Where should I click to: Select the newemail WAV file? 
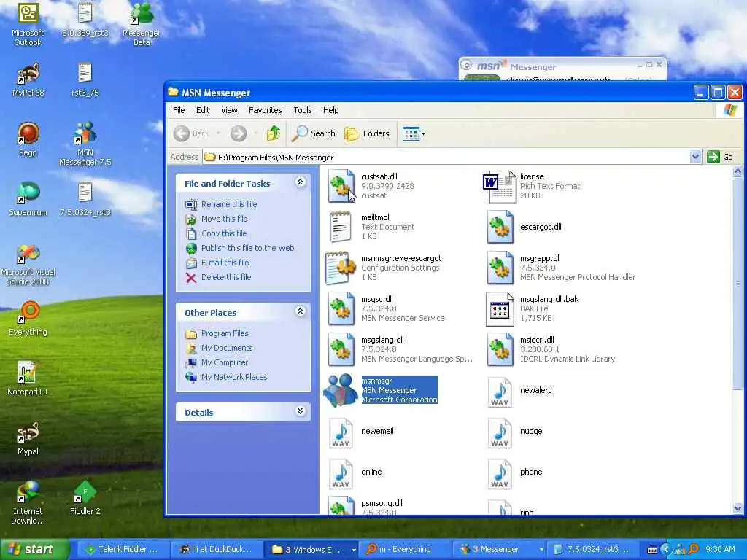point(361,432)
